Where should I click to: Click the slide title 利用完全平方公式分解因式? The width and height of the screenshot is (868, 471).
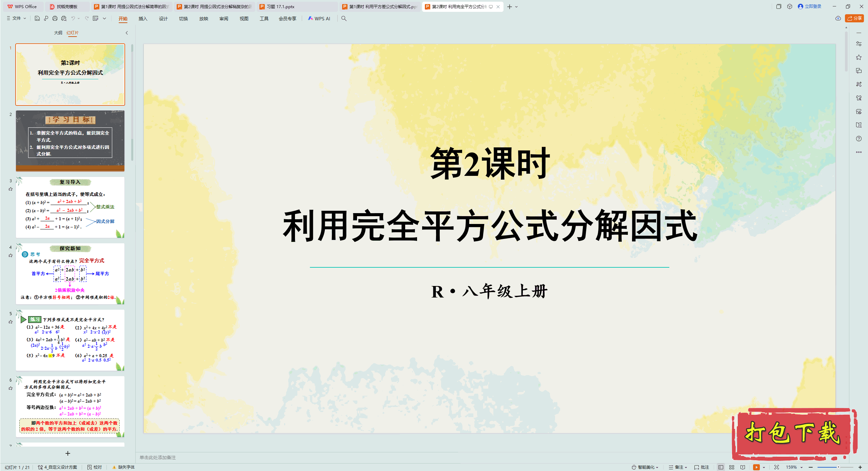tap(490, 226)
